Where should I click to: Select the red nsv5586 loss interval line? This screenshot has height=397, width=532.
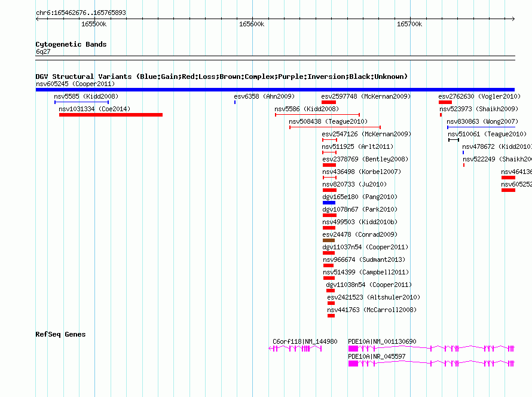click(317, 115)
